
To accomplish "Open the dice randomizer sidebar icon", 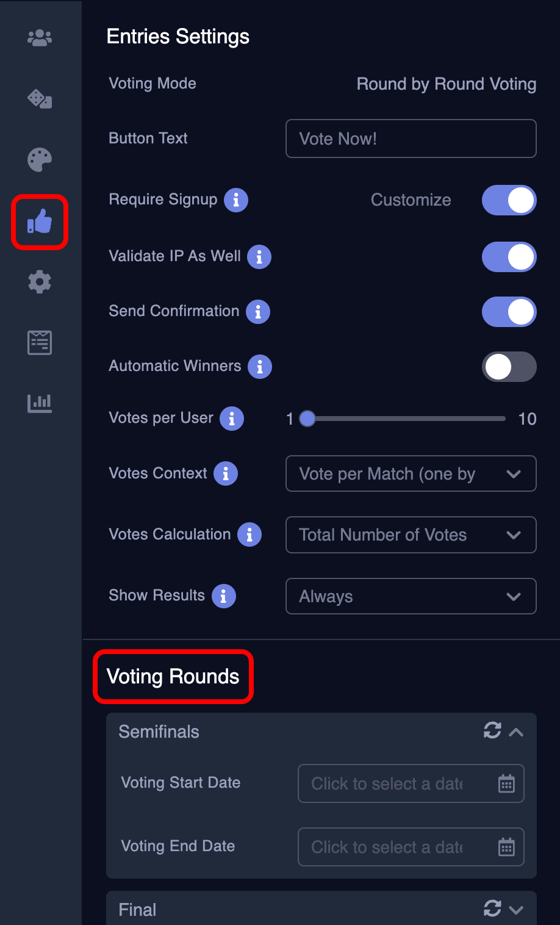I will coord(39,99).
